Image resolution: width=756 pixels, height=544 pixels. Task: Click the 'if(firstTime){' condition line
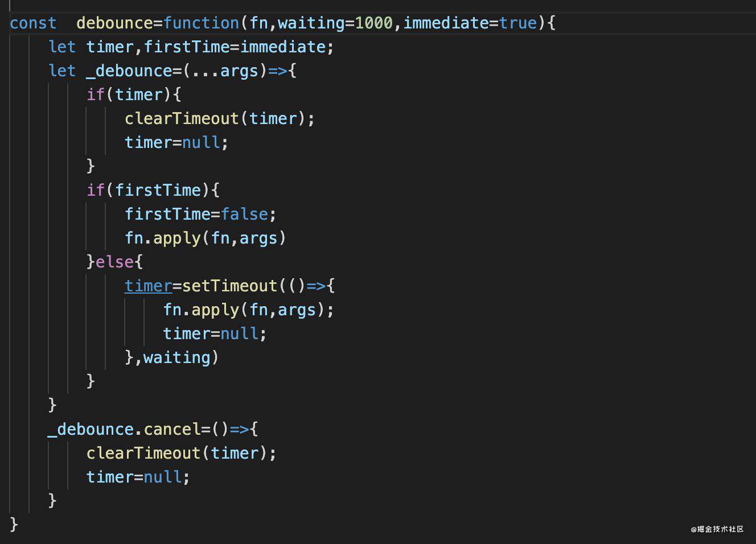coord(153,191)
